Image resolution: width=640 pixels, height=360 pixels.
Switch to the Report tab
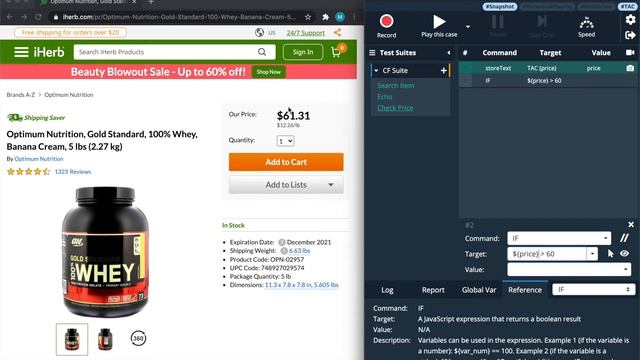pyautogui.click(x=433, y=290)
